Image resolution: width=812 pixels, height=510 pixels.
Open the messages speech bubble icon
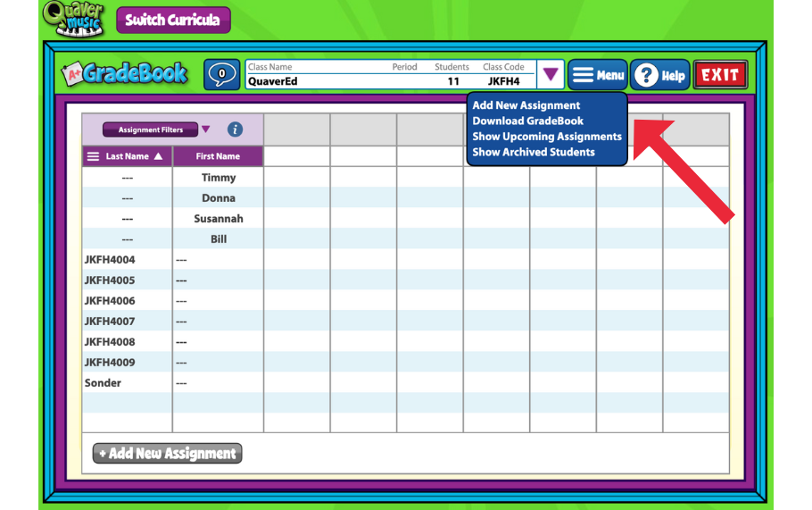[x=221, y=75]
